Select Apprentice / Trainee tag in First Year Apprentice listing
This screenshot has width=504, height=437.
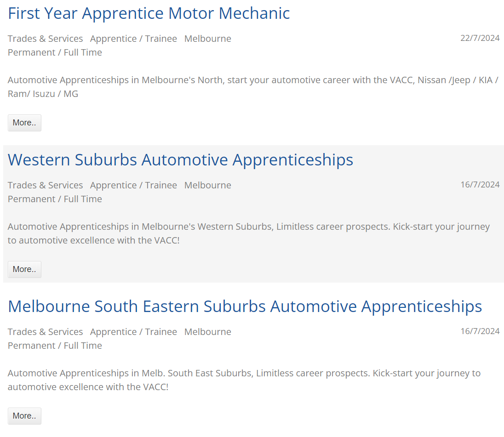[133, 39]
